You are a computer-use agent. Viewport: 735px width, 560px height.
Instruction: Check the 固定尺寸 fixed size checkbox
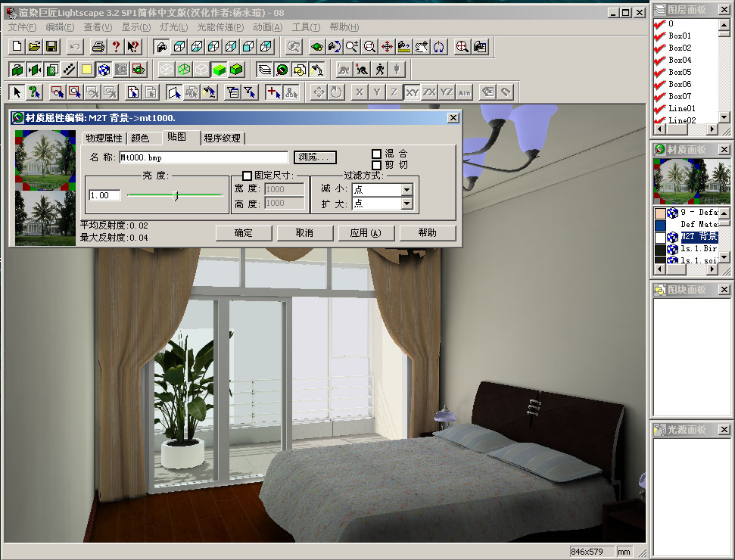247,176
